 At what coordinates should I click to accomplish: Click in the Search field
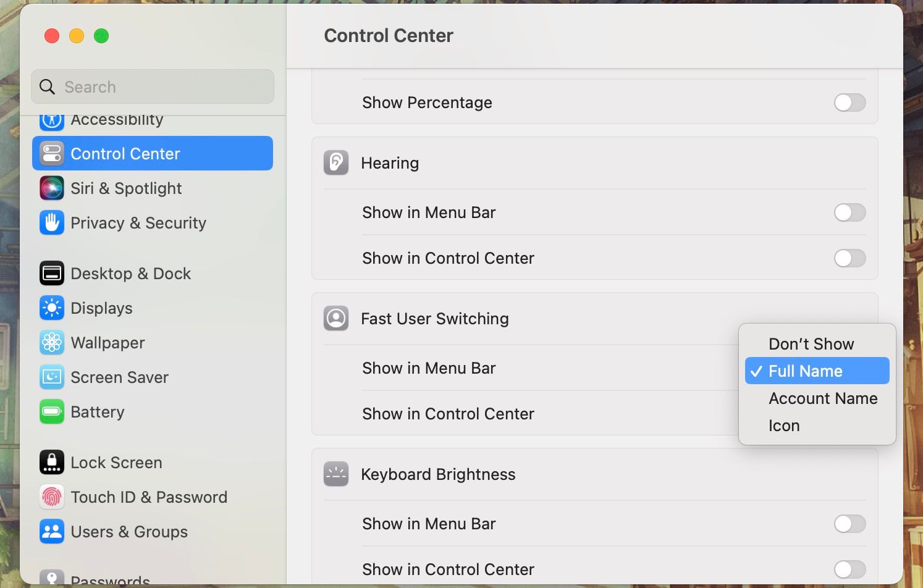pos(152,86)
